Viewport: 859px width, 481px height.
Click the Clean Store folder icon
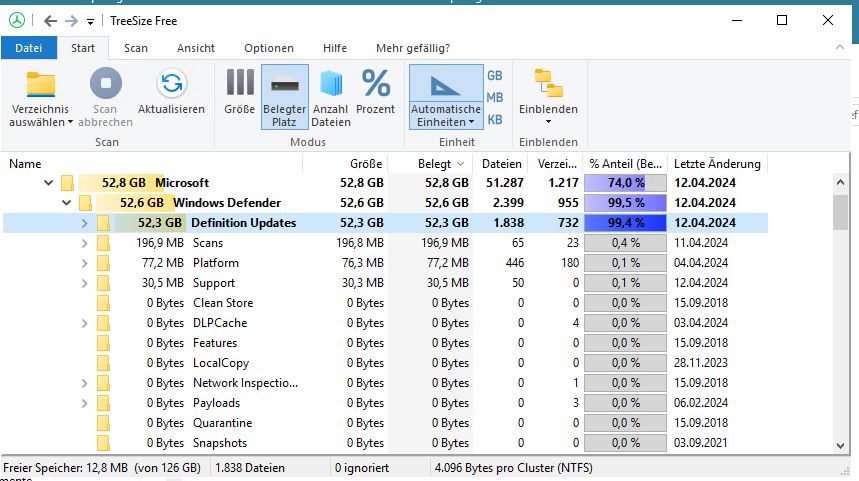click(x=103, y=303)
